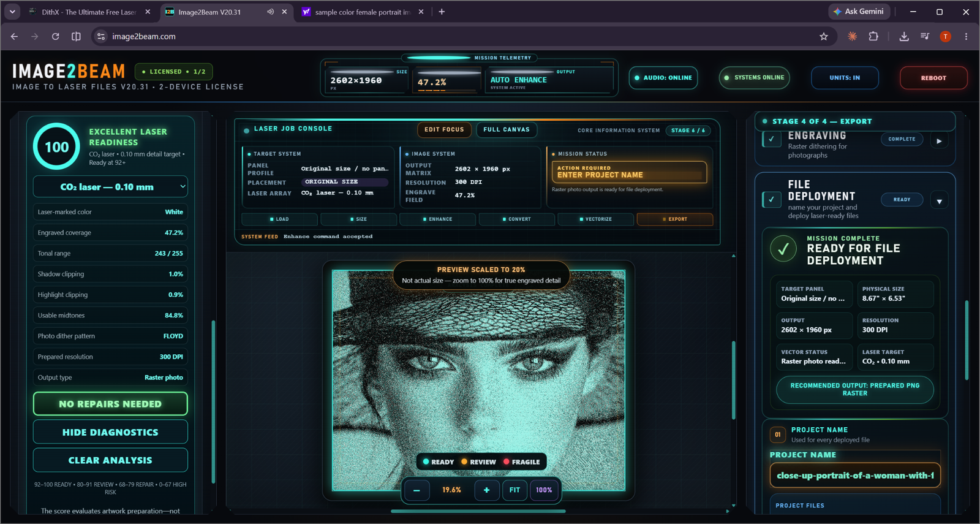Image resolution: width=980 pixels, height=524 pixels.
Task: Click the IMAGE2BEAM logo
Action: pyautogui.click(x=69, y=72)
